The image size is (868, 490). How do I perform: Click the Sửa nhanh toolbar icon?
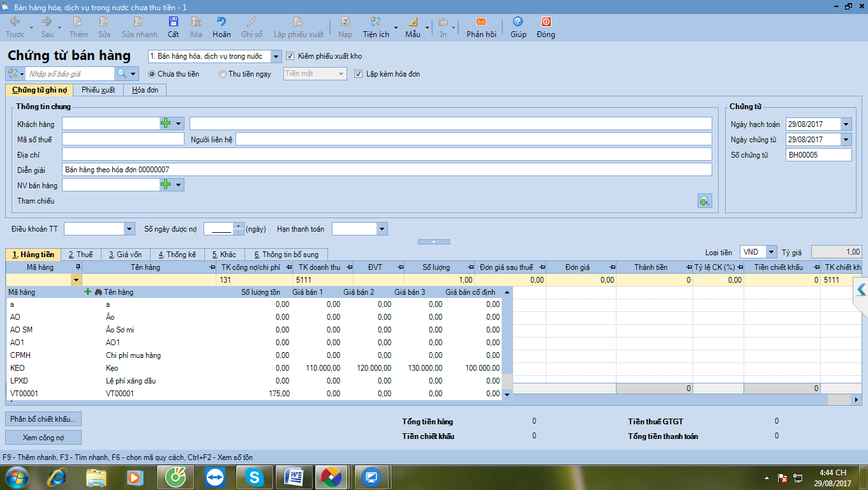139,22
